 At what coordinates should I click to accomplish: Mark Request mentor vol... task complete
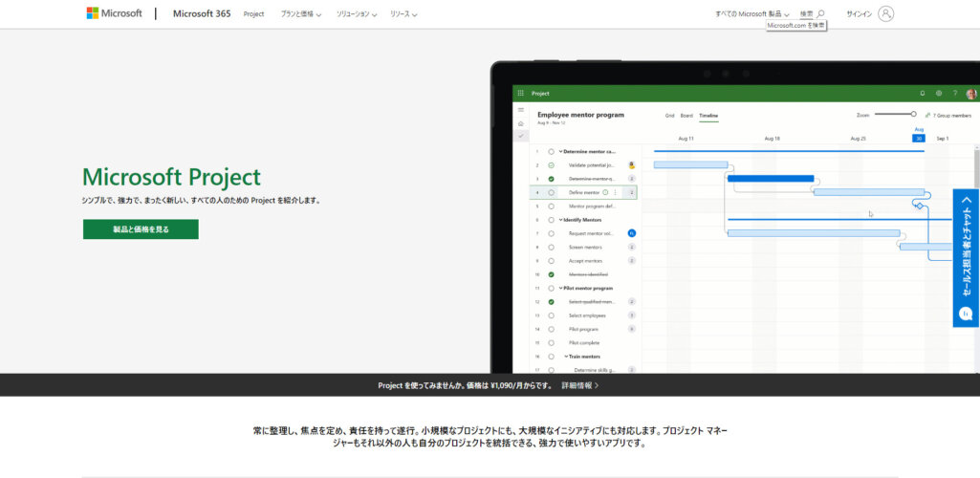[551, 233]
